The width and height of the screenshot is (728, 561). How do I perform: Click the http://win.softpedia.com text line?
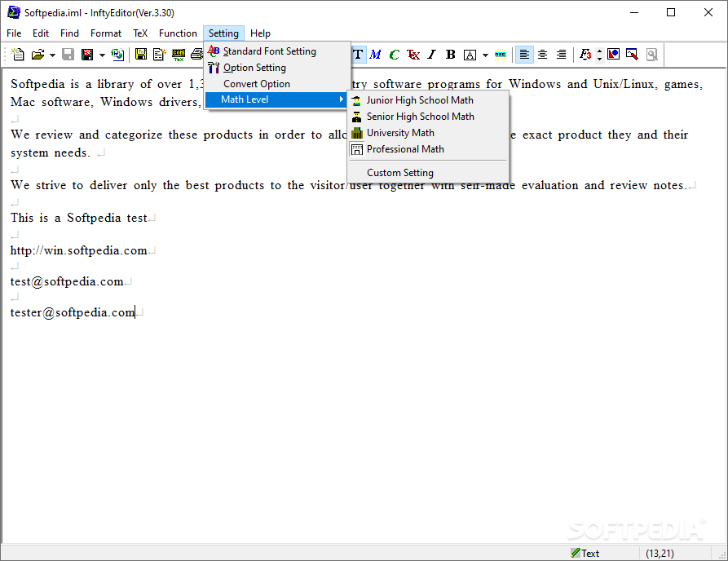point(78,250)
